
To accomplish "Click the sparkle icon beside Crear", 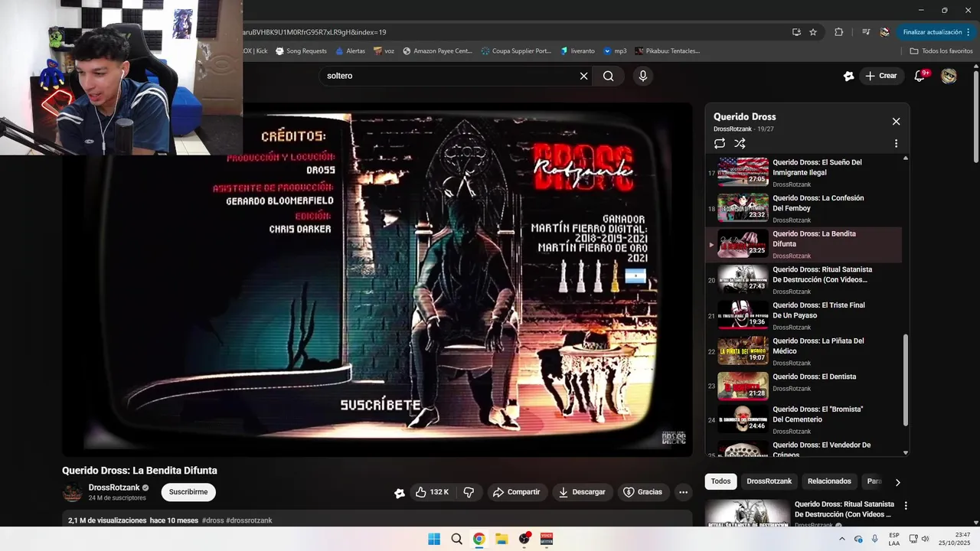I will tap(848, 76).
